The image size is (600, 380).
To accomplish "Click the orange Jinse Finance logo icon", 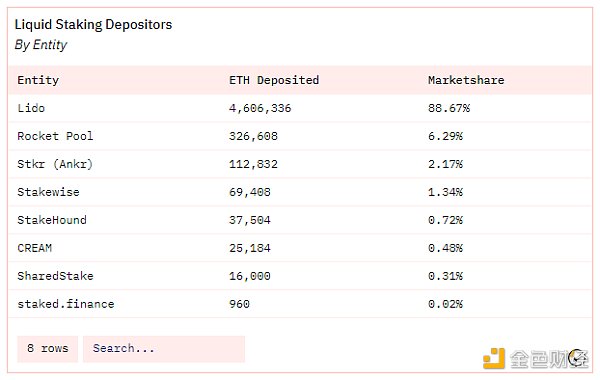I will [x=494, y=359].
